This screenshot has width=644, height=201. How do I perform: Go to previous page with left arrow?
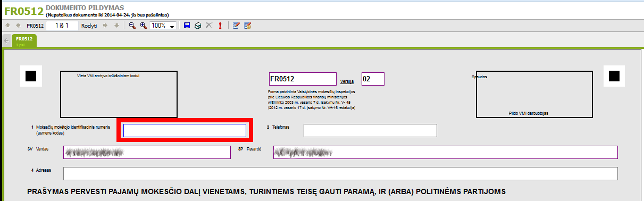pos(18,26)
